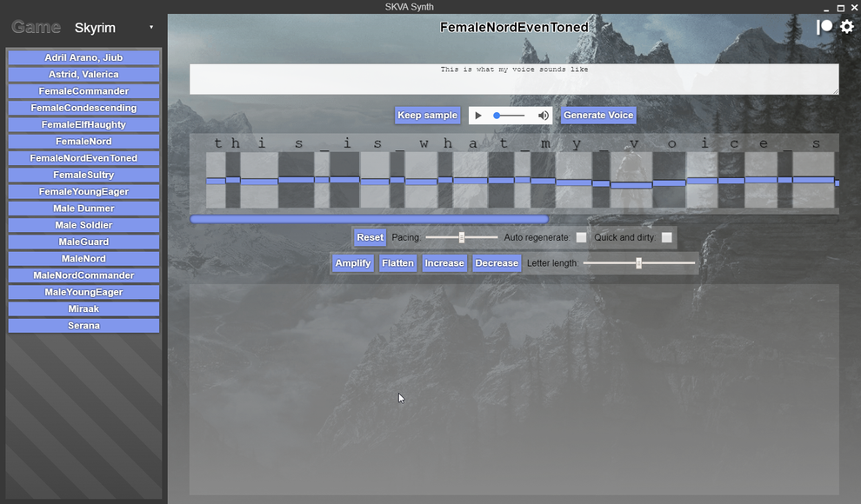The width and height of the screenshot is (861, 504).
Task: Adjust the Letter length slider
Action: pyautogui.click(x=638, y=263)
